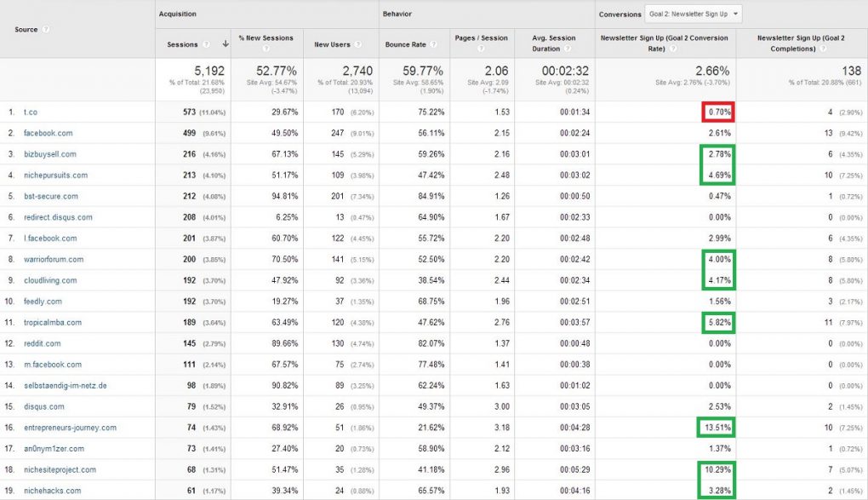The width and height of the screenshot is (868, 500).
Task: Sort by Avg. Session Duration header
Action: (x=554, y=43)
